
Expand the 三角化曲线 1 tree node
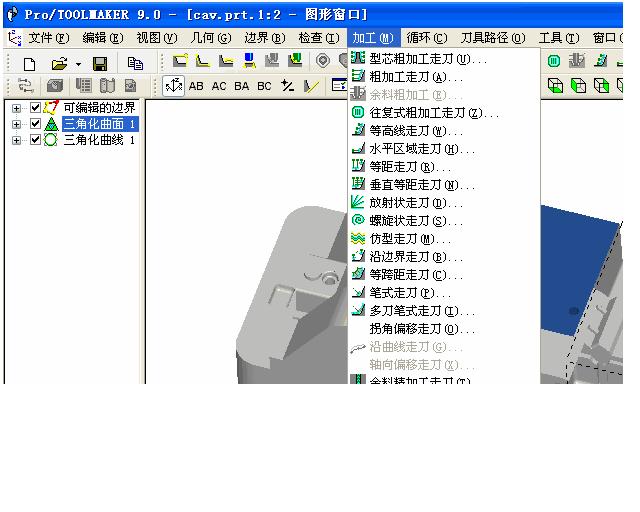16,140
